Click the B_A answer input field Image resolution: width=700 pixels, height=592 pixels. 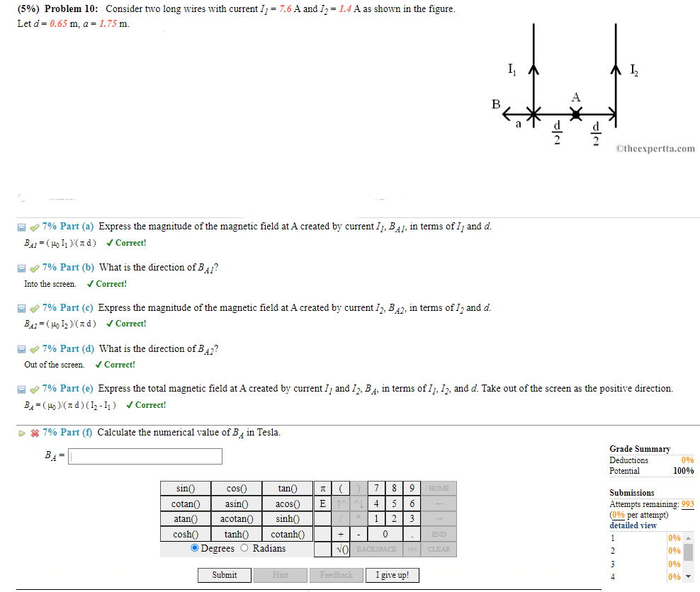tap(145, 456)
